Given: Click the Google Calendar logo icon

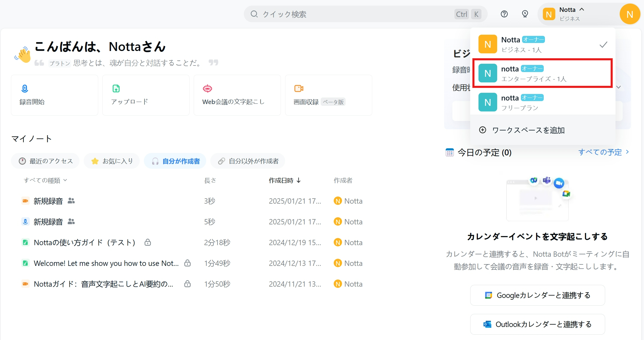Looking at the screenshot, I should [x=488, y=295].
